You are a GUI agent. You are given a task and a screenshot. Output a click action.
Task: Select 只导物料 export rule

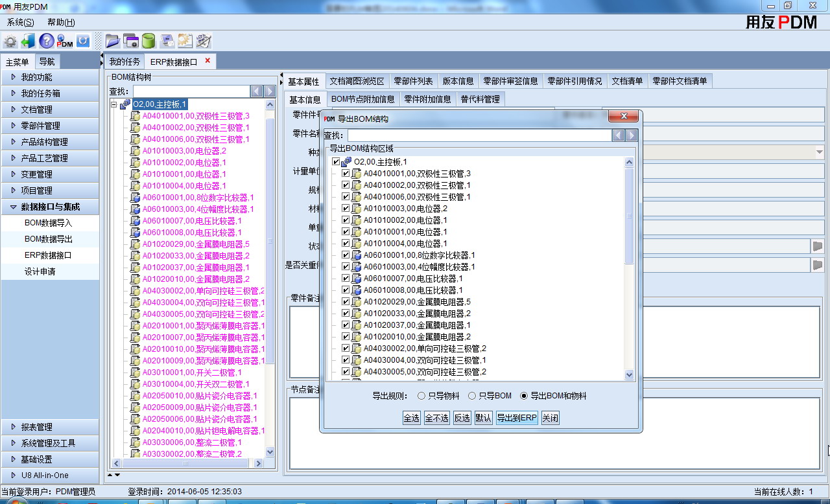pyautogui.click(x=421, y=396)
